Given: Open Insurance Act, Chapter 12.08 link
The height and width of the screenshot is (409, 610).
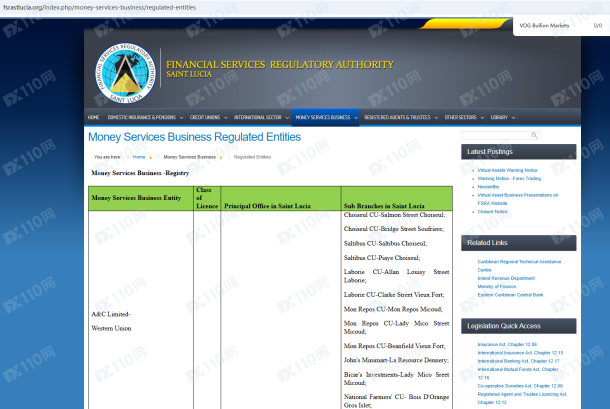Looking at the screenshot, I should coord(507,344).
